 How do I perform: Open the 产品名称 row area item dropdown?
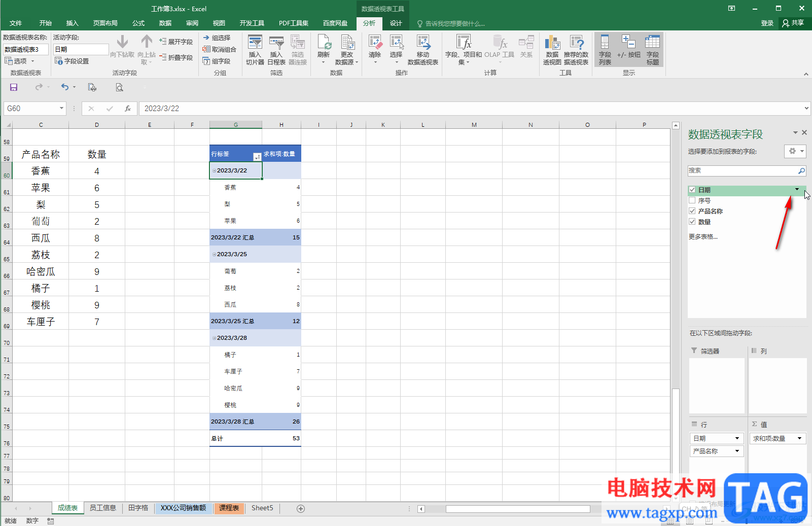(x=737, y=451)
